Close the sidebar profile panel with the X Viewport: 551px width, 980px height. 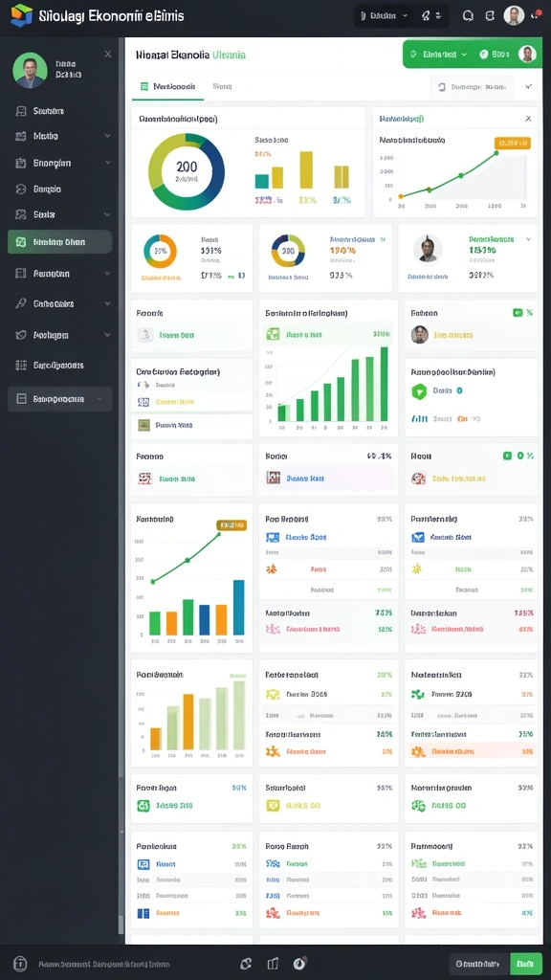[107, 55]
